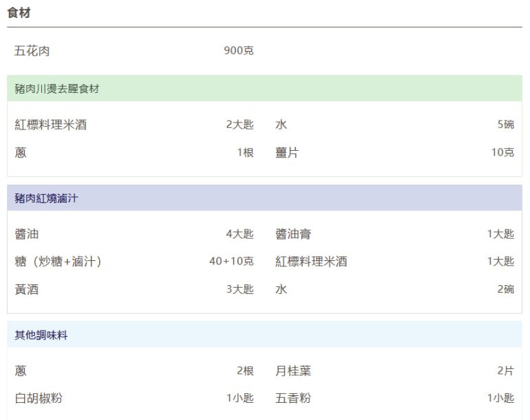530x420 pixels.
Task: Click the 1小匙 amount for 五香粉
Action: tap(500, 399)
